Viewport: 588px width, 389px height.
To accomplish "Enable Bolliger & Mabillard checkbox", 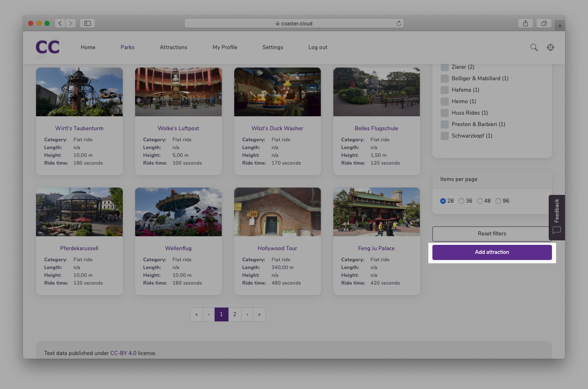I will 445,79.
